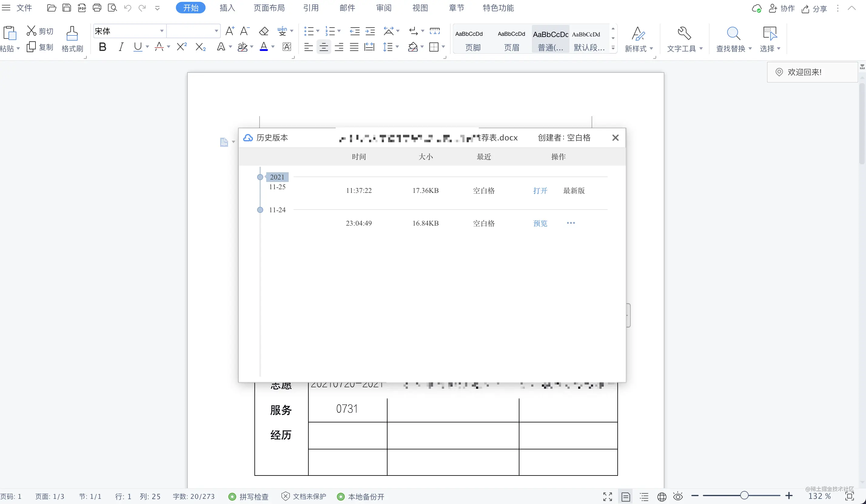Image resolution: width=866 pixels, height=504 pixels.
Task: Click 打开 link for 11:37:22 version
Action: click(x=540, y=190)
